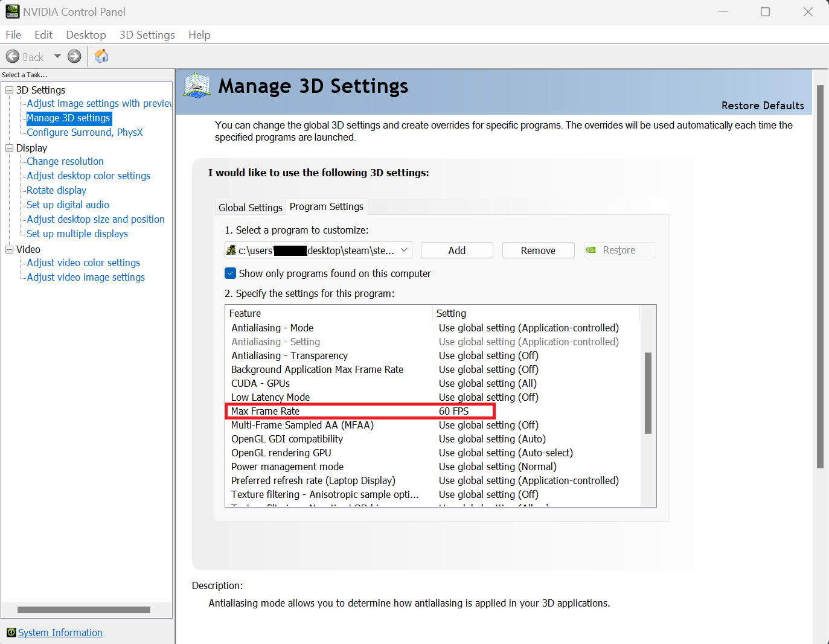Click the Feature column header
This screenshot has width=829, height=644.
click(x=329, y=313)
